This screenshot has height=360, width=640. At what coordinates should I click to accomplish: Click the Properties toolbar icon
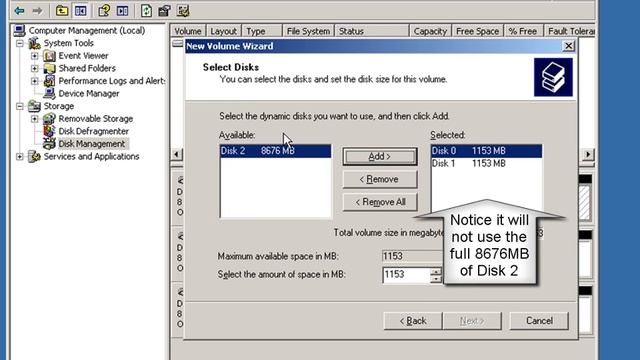point(164,11)
